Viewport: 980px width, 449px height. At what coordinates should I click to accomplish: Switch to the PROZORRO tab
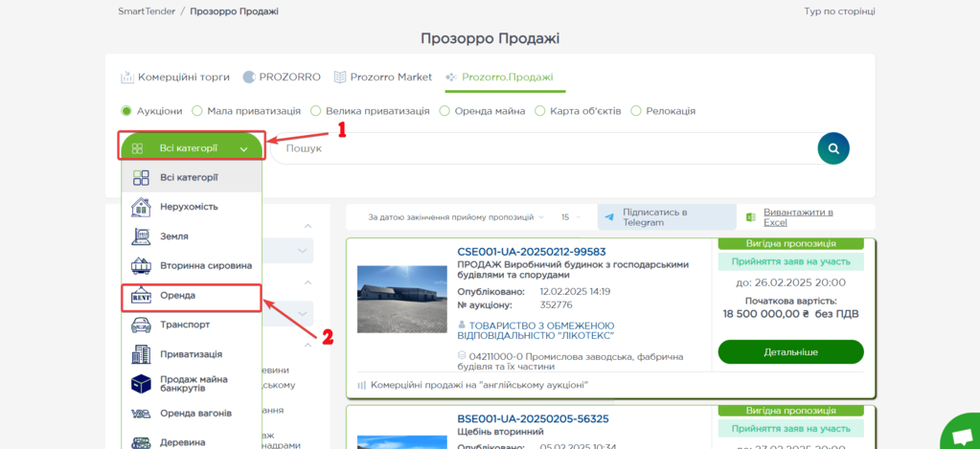click(x=283, y=77)
